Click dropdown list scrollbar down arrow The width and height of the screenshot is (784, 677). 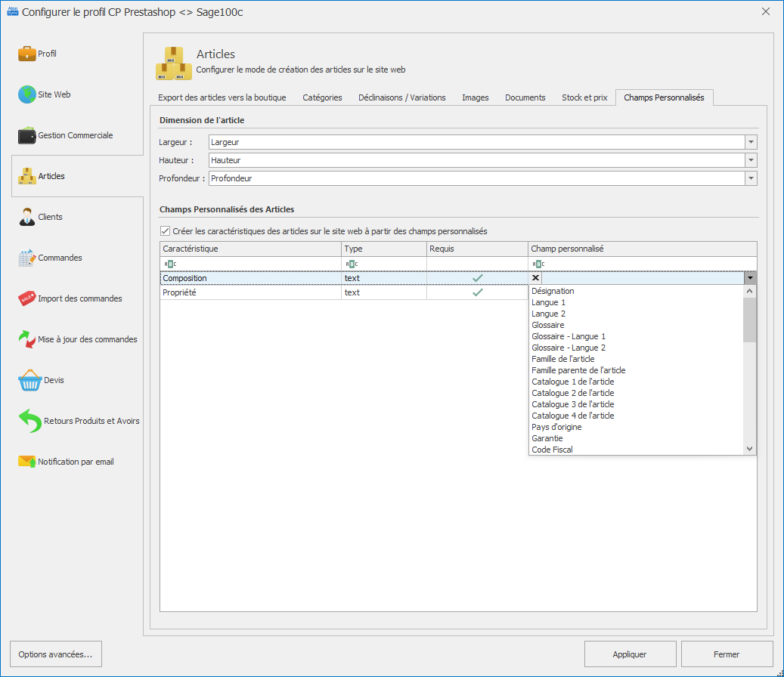tap(749, 449)
